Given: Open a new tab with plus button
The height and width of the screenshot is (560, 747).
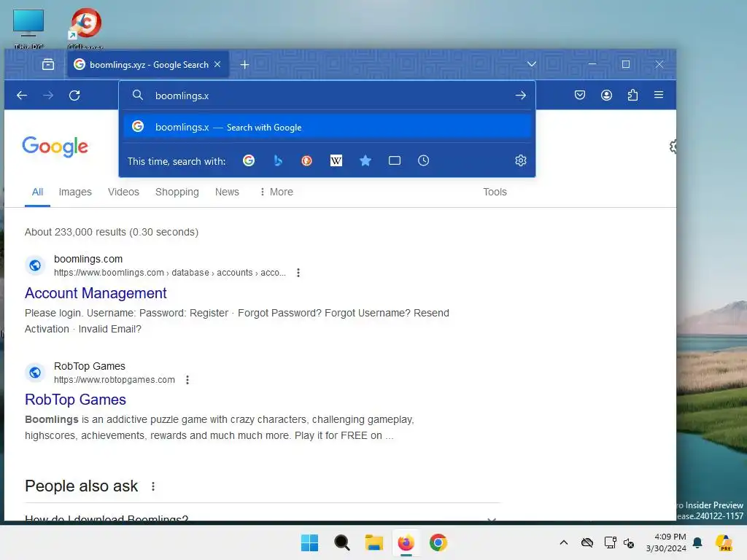Looking at the screenshot, I should click(245, 64).
